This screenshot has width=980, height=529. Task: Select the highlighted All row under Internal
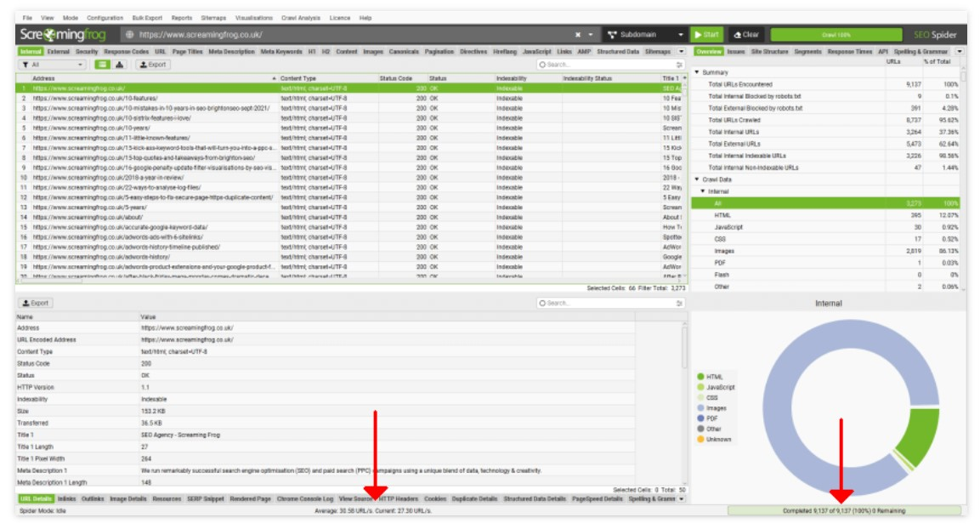825,203
